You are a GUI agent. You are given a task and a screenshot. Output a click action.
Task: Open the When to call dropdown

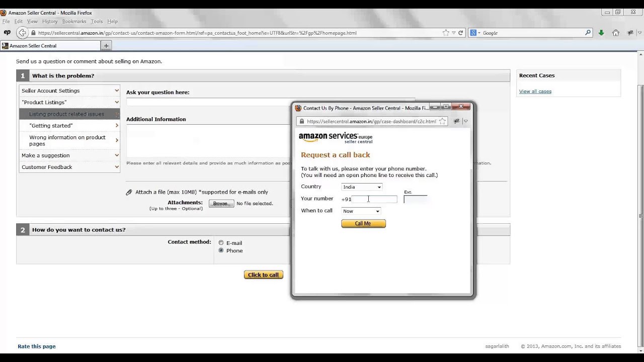tap(361, 211)
